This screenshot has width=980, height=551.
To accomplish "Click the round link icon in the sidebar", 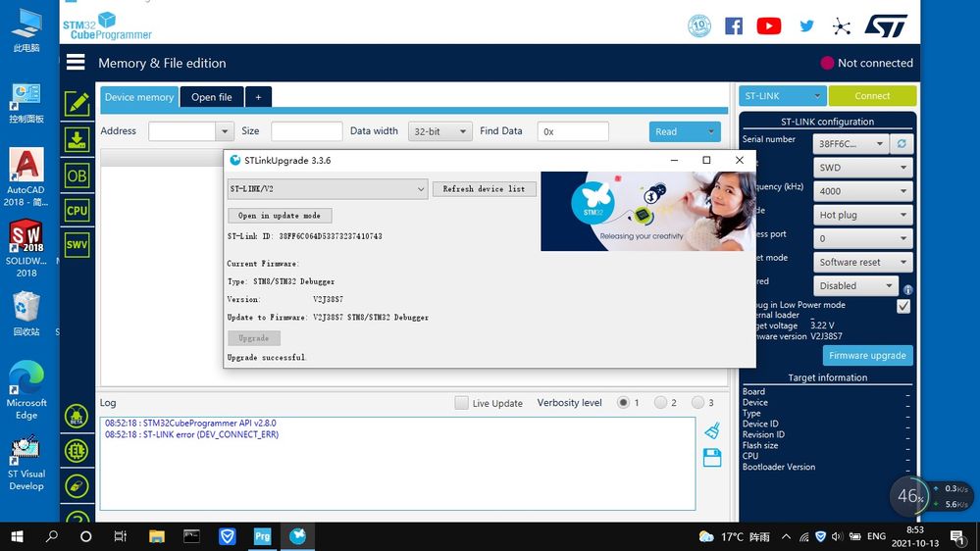I will point(77,486).
